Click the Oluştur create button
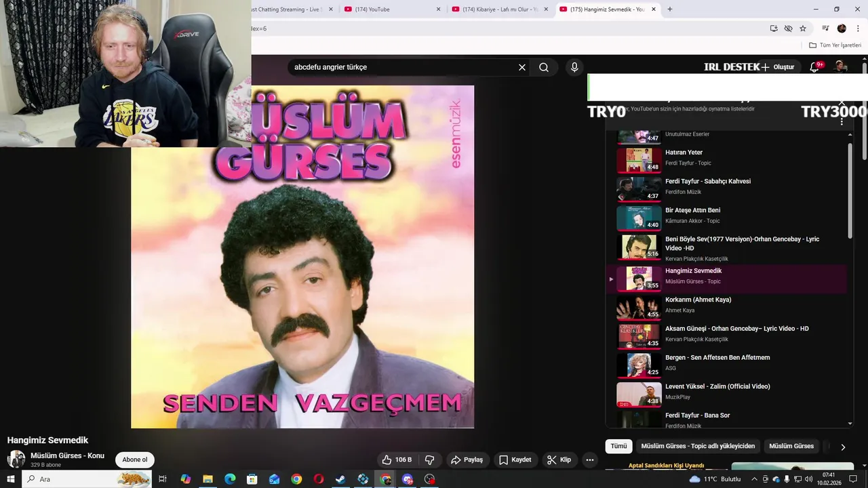 point(777,67)
